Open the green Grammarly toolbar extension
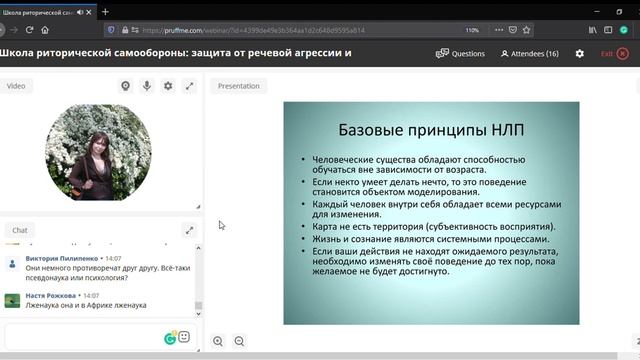The image size is (640, 360). point(624,30)
